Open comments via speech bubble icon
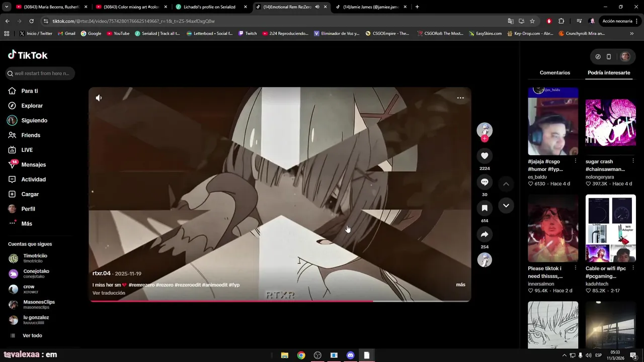The height and width of the screenshot is (362, 644). [485, 182]
